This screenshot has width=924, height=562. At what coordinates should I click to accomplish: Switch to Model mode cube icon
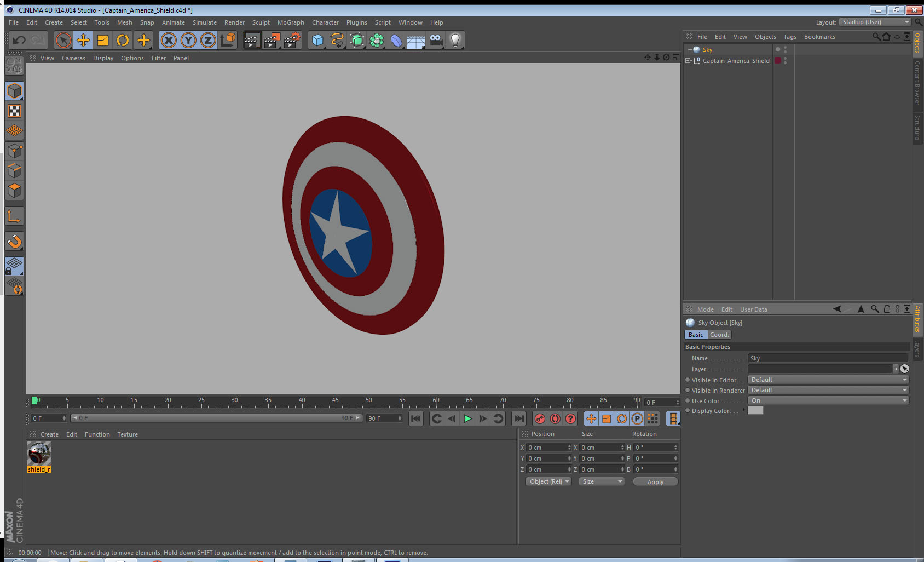tap(14, 91)
